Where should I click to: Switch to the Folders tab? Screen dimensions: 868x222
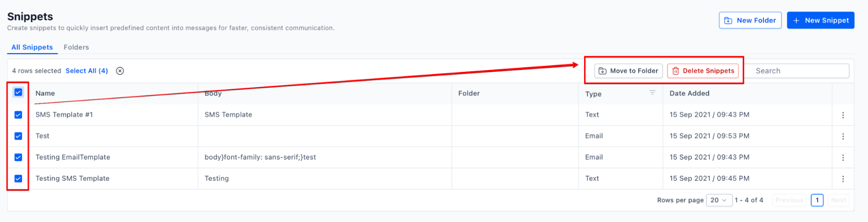pyautogui.click(x=76, y=47)
